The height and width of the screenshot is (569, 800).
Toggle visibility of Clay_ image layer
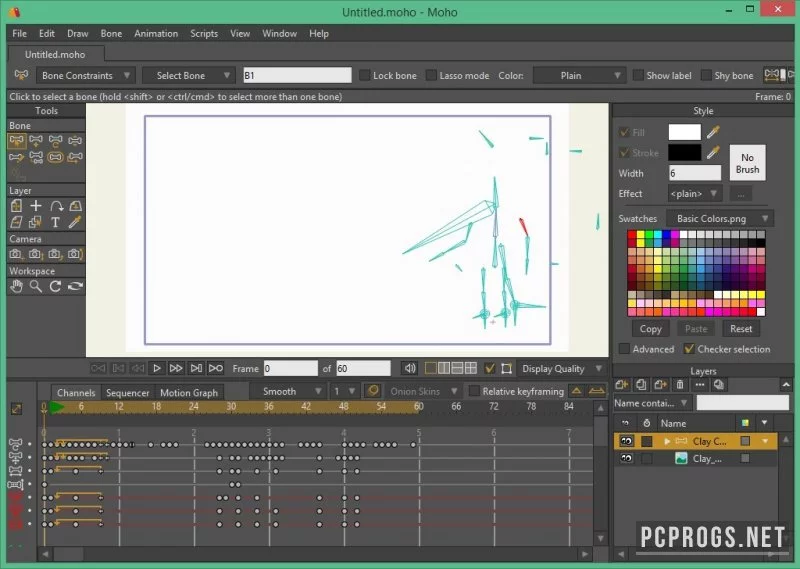626,458
